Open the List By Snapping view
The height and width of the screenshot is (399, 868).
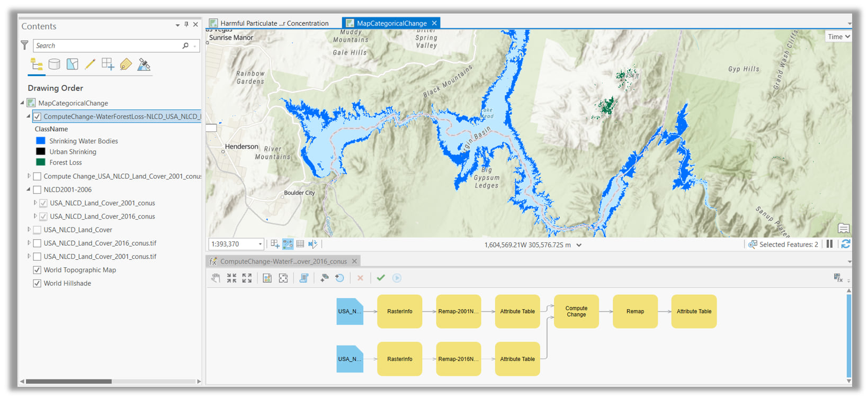coord(108,65)
